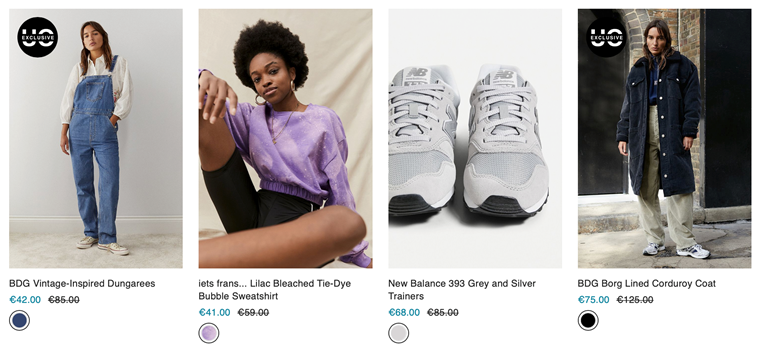Click the €41.00 sale price

215,313
